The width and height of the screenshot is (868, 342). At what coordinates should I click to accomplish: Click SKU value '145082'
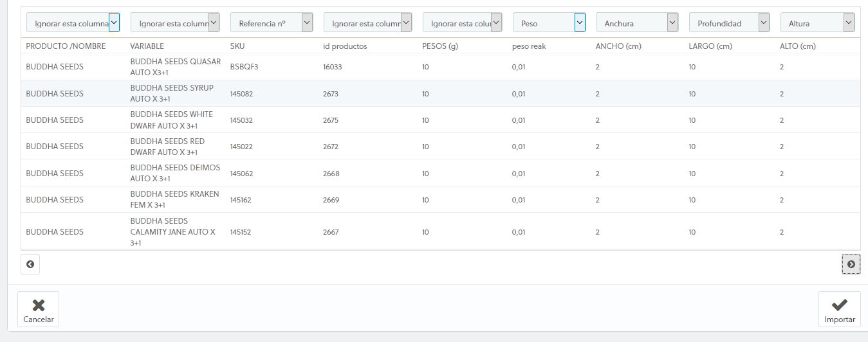coord(241,94)
